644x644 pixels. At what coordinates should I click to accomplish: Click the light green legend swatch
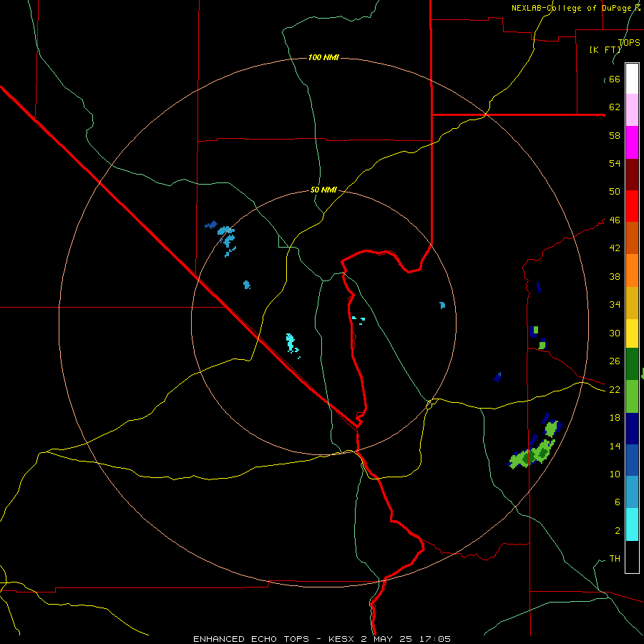[632, 396]
